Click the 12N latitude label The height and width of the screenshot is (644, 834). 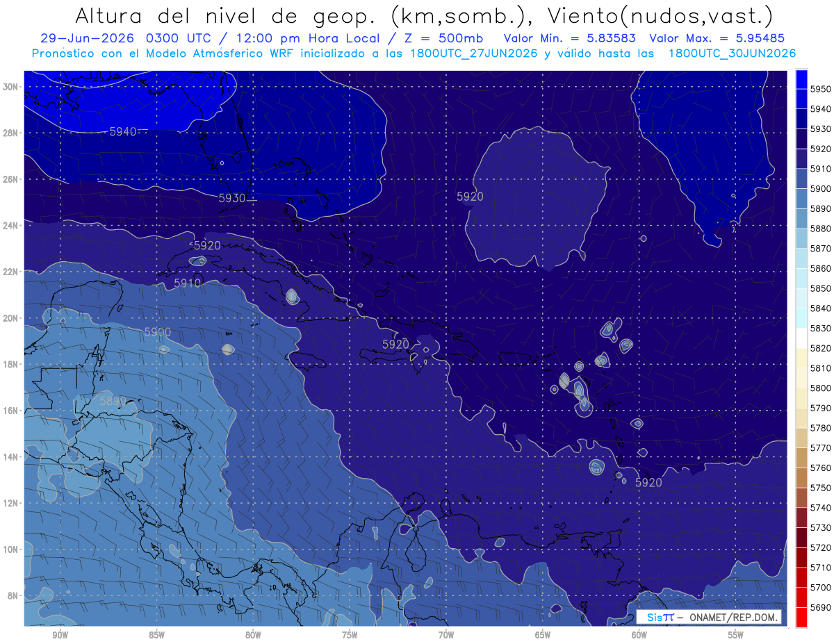(10, 503)
